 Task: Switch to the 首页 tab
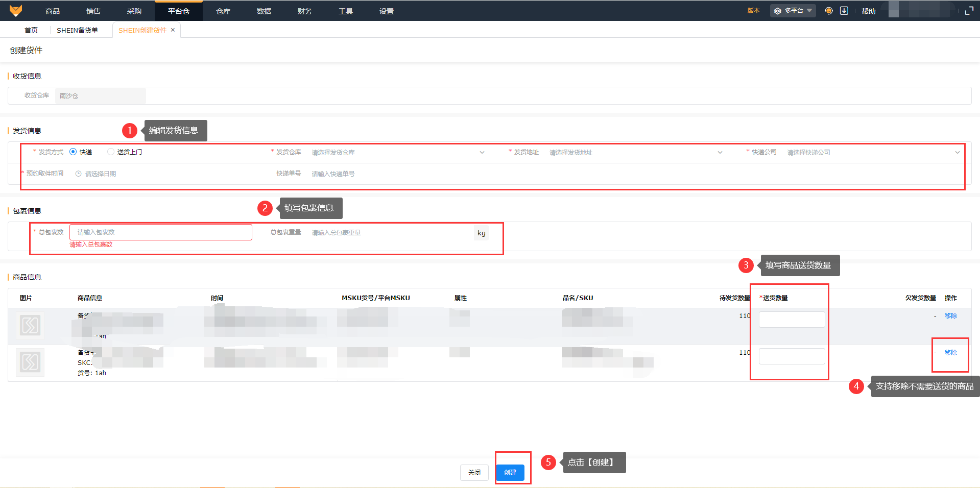[x=31, y=30]
